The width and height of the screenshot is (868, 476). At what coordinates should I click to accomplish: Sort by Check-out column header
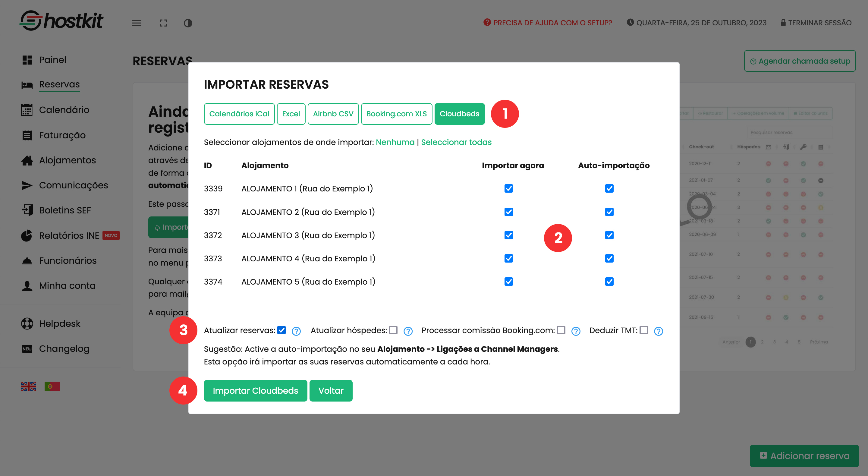(x=701, y=147)
